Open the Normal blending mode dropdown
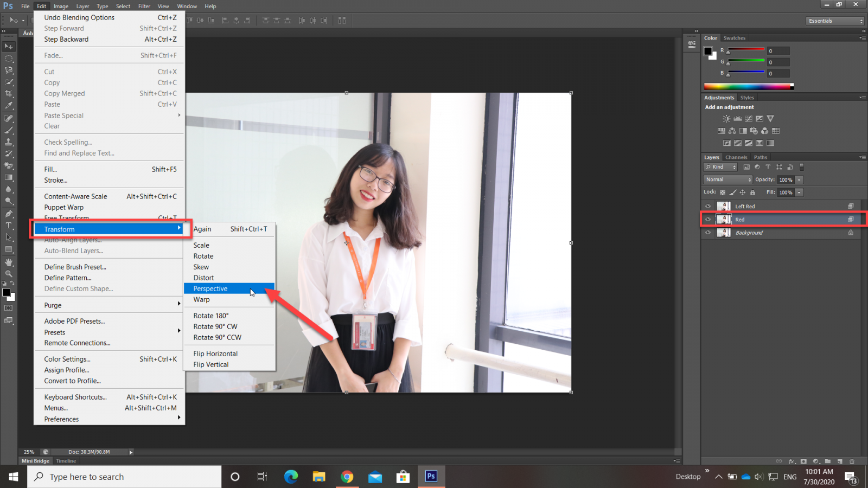Image resolution: width=868 pixels, height=488 pixels. [727, 179]
